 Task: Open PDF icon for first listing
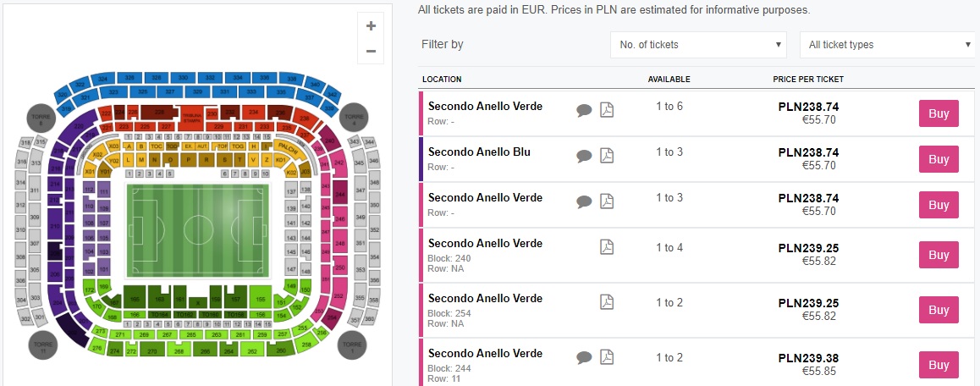point(607,110)
